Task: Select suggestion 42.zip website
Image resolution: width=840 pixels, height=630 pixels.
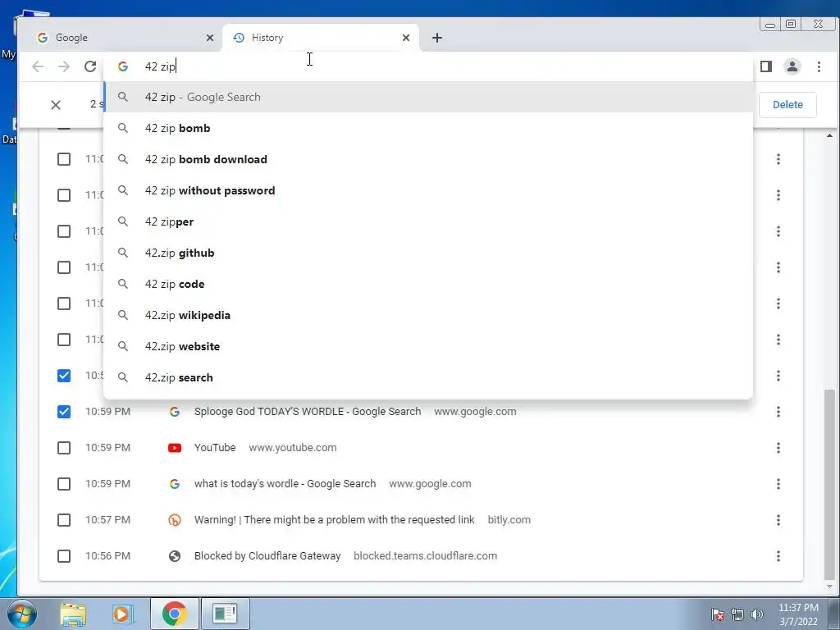Action: pyautogui.click(x=428, y=346)
